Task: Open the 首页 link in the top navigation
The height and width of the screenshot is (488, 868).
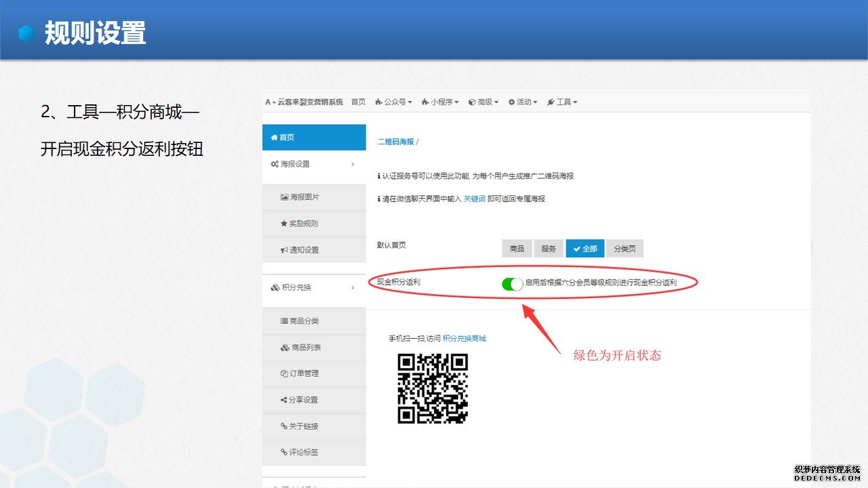Action: point(358,102)
